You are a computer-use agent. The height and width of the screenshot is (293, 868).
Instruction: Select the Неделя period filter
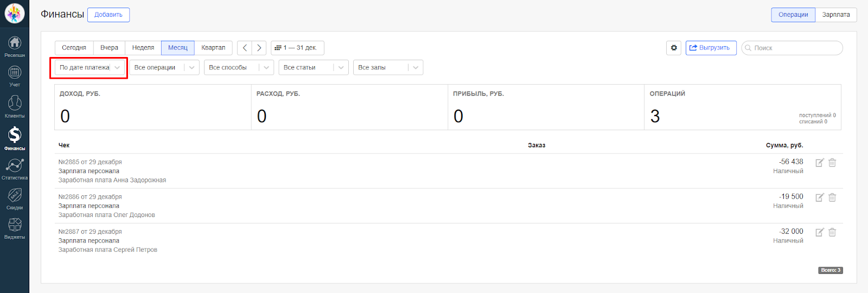[143, 48]
